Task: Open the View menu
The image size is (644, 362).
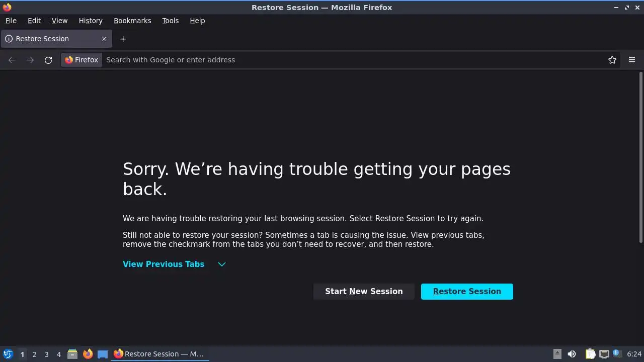Action: [x=59, y=21]
